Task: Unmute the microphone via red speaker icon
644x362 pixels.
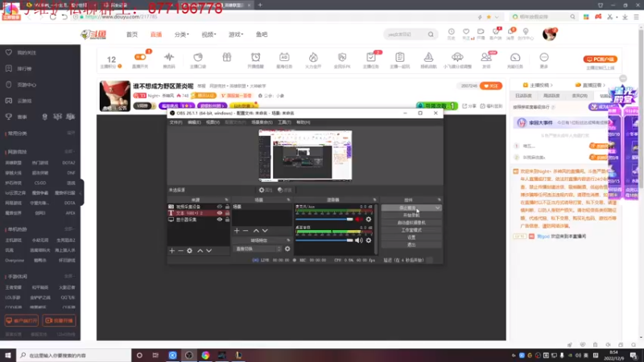Action: 358,219
